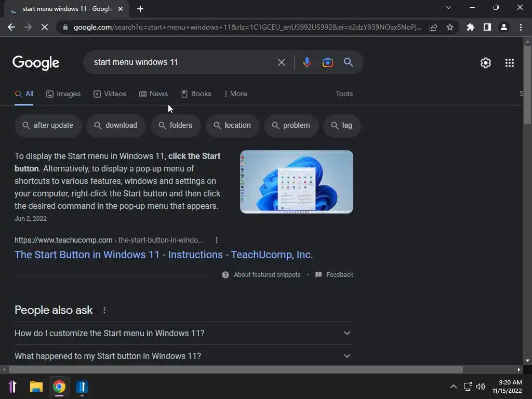Open the purple app icon at the taskbar's left
The height and width of the screenshot is (399, 532).
coord(12,387)
